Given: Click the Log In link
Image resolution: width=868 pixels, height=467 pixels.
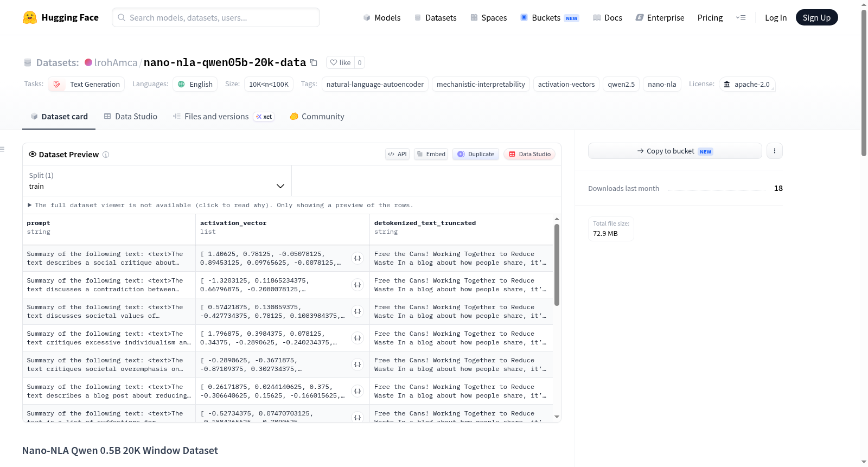Looking at the screenshot, I should [776, 17].
